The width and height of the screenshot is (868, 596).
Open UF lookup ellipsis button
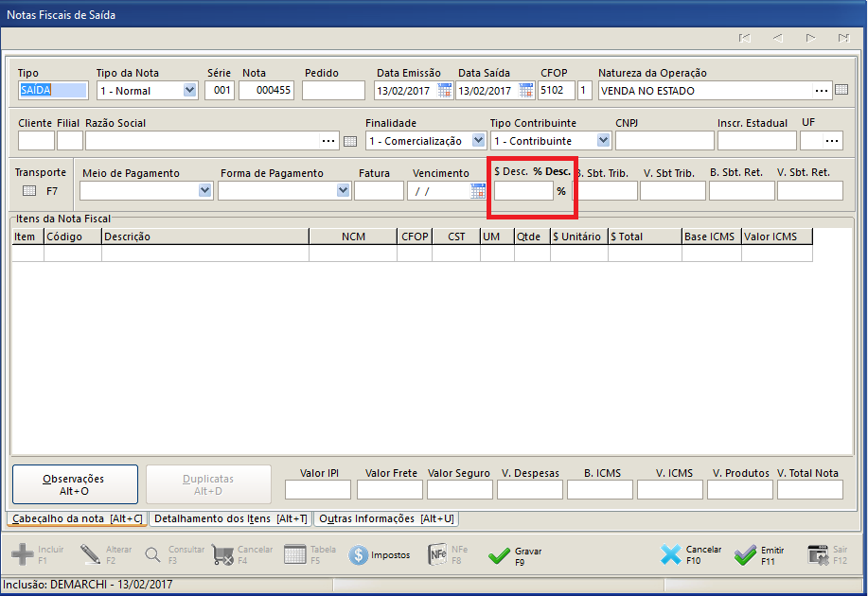point(832,141)
